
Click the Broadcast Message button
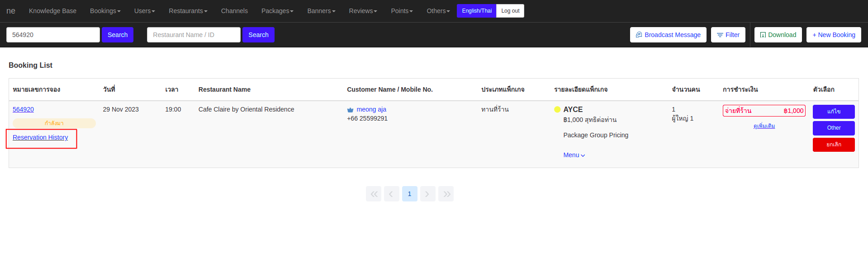668,35
